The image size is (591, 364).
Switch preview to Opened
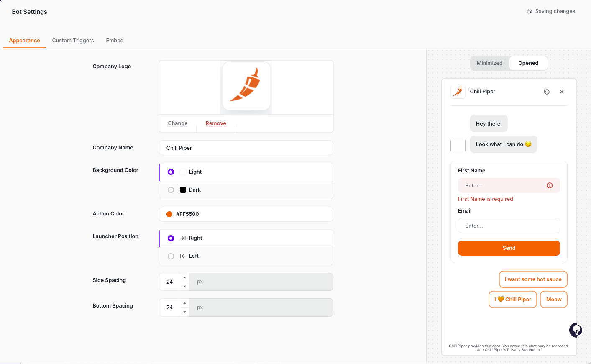528,63
